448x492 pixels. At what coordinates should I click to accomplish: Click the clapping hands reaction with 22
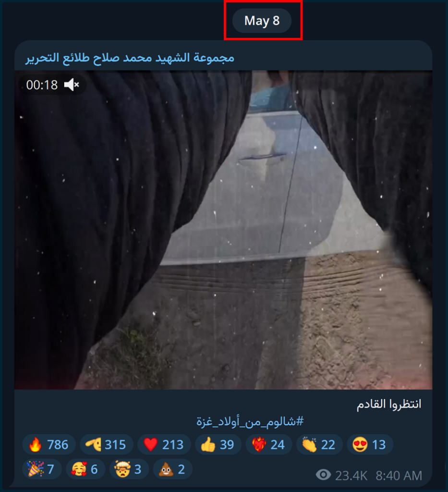[319, 444]
